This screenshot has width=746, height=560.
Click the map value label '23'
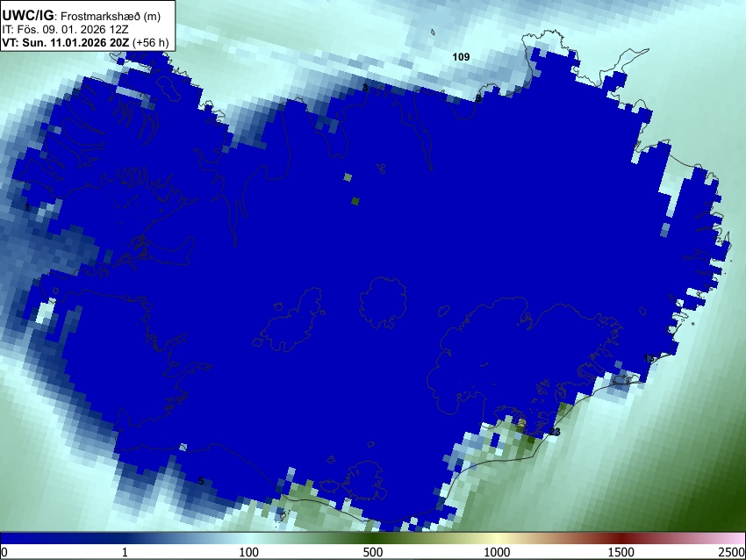pyautogui.click(x=555, y=432)
